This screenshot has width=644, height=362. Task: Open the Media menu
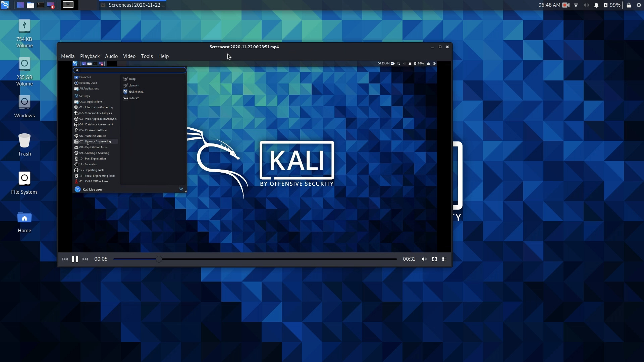pos(68,56)
